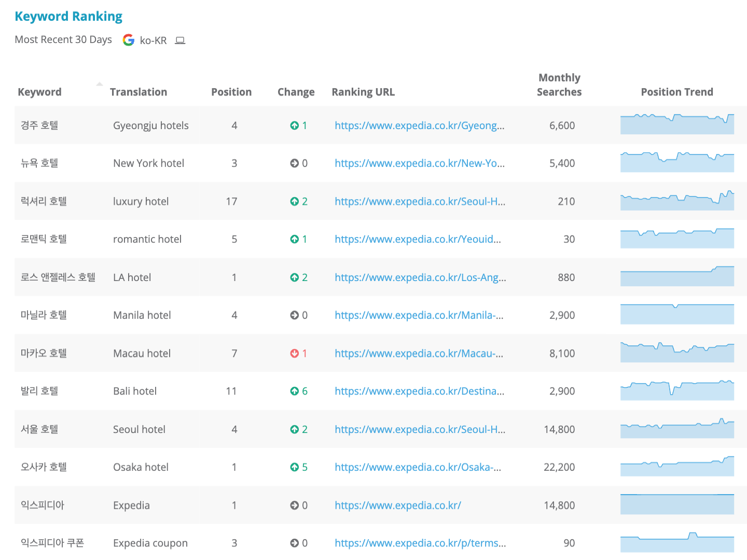Open the Seoul-H URL in luxury hotel row
The height and width of the screenshot is (560, 747).
[420, 201]
